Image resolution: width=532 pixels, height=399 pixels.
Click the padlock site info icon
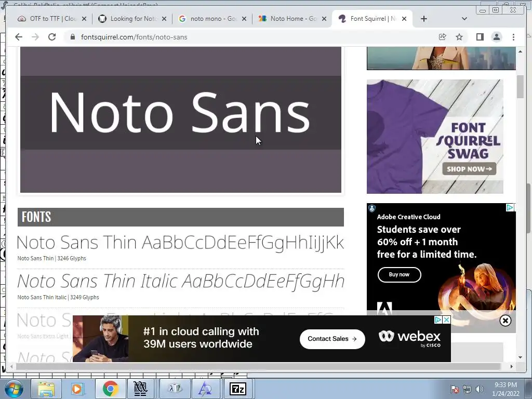coord(72,37)
